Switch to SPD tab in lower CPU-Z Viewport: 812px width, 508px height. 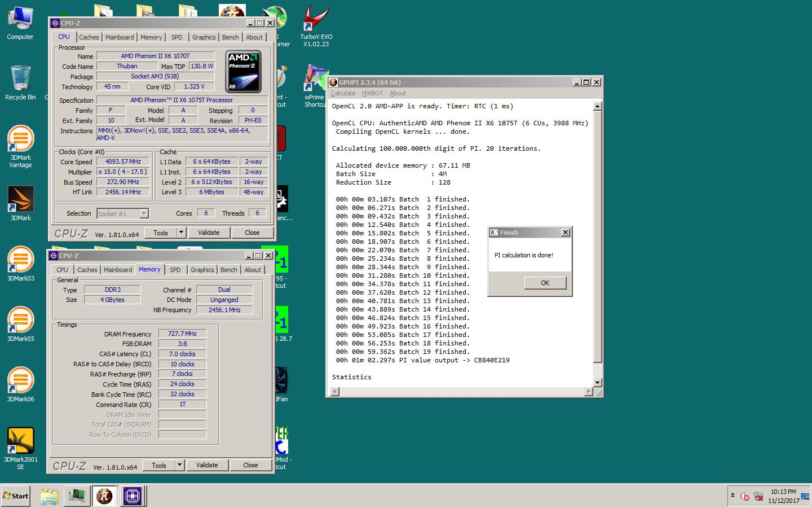pos(175,270)
